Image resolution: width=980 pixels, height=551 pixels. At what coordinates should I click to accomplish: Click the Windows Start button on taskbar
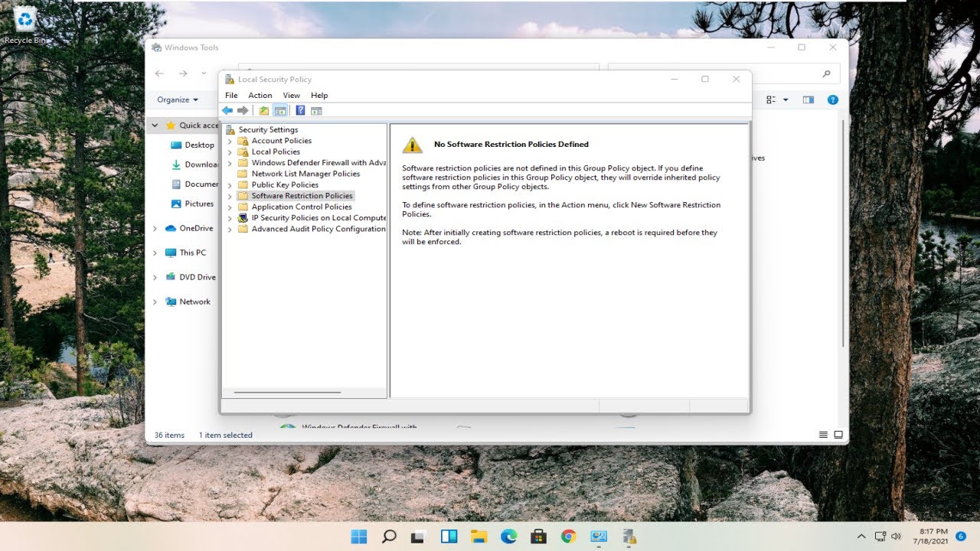point(358,536)
